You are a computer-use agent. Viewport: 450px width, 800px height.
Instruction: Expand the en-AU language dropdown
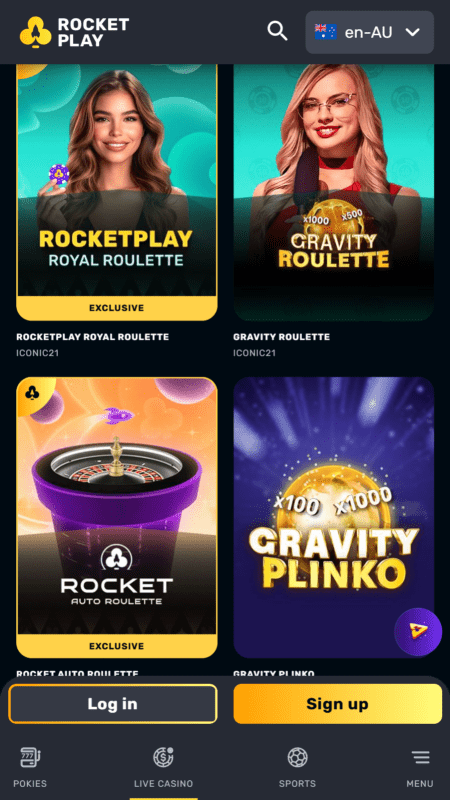point(369,32)
